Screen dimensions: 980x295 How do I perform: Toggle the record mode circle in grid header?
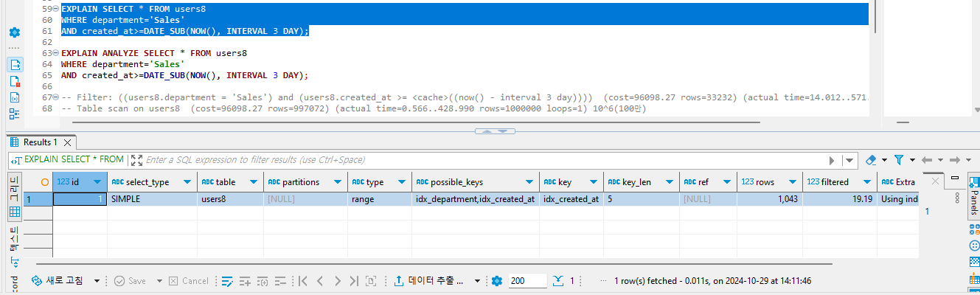pos(44,181)
